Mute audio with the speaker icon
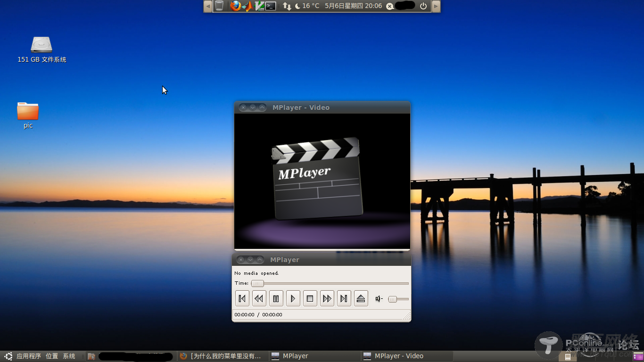Viewport: 644px width, 362px height. tap(378, 298)
